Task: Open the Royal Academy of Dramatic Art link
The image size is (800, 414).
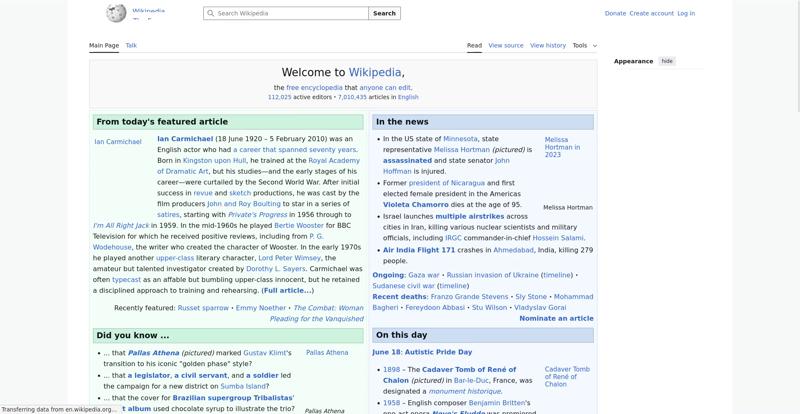Action: point(258,166)
